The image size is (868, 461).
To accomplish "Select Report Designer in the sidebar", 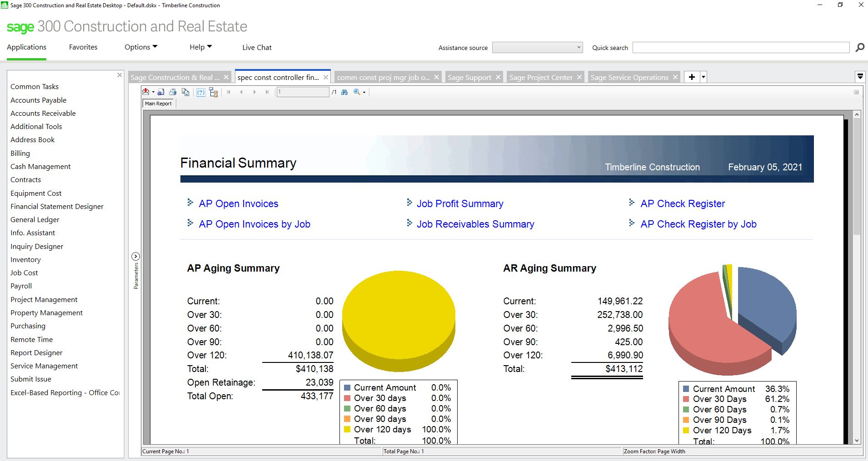I will coord(36,352).
